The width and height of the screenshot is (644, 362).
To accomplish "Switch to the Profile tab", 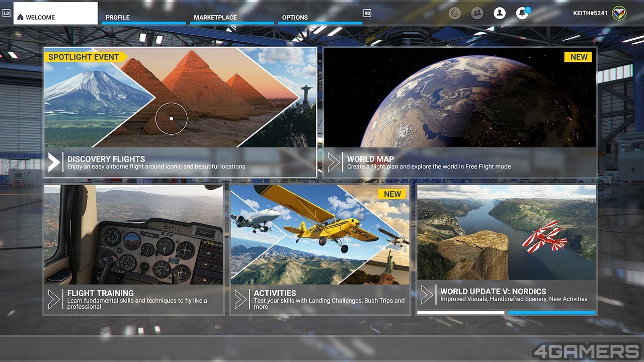I will coord(143,17).
